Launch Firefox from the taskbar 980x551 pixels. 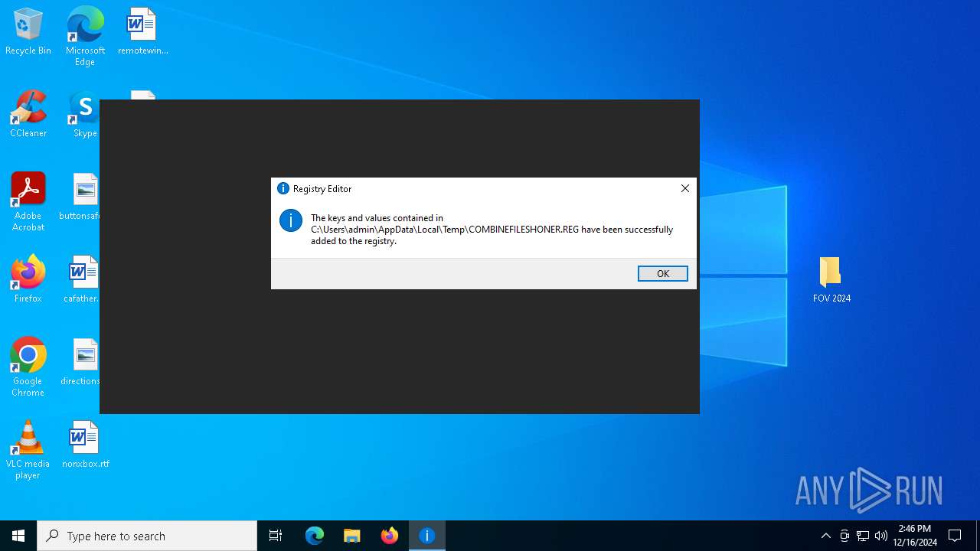(390, 536)
